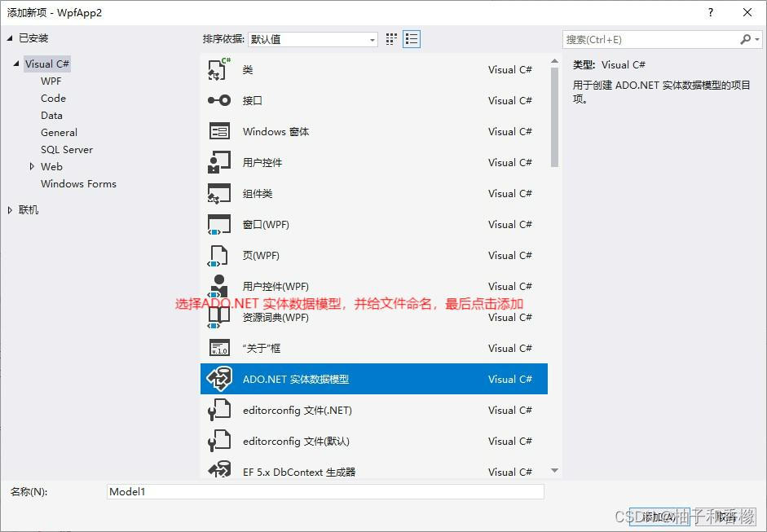The height and width of the screenshot is (532, 767).
Task: Click the EF 5.x DbContext 生成器 icon
Action: (218, 469)
